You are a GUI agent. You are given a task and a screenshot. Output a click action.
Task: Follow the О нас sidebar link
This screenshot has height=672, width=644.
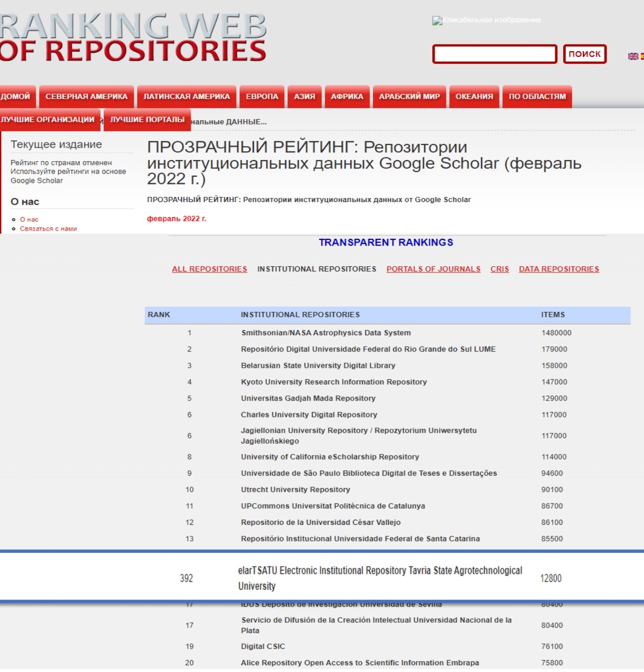pos(29,220)
